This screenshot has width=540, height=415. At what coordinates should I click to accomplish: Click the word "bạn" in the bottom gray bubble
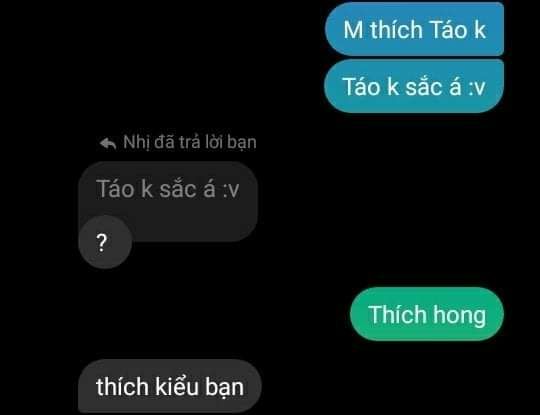click(x=225, y=387)
